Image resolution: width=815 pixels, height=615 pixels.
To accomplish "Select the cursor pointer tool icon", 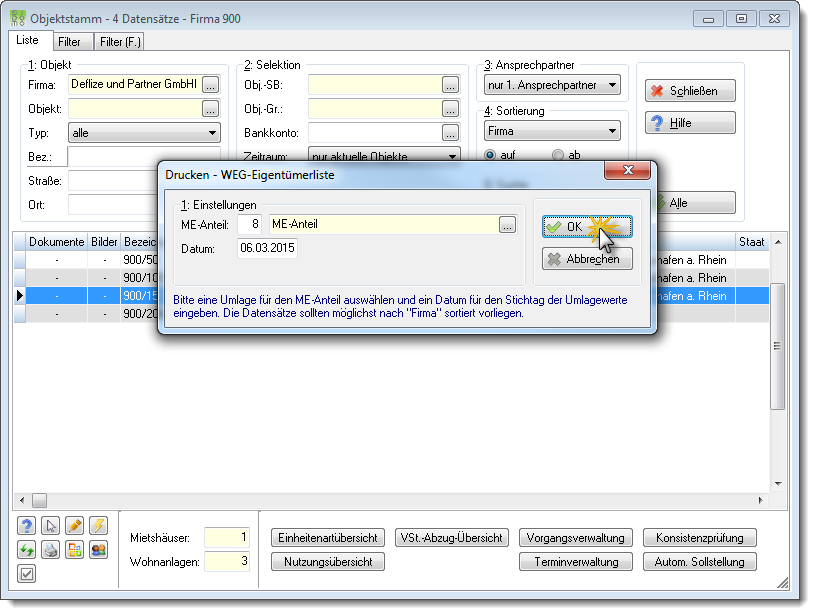I will pyautogui.click(x=50, y=526).
